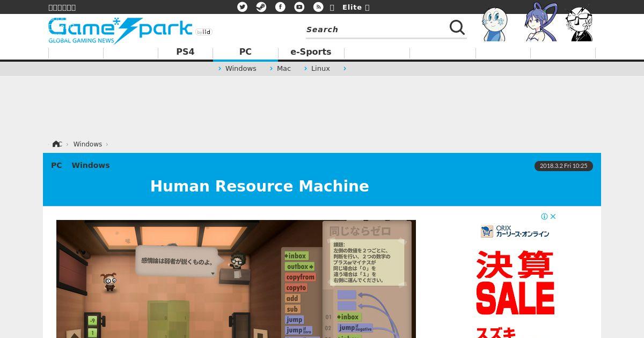The image size is (644, 338).
Task: Click the Windows breadcrumb link
Action: point(87,144)
